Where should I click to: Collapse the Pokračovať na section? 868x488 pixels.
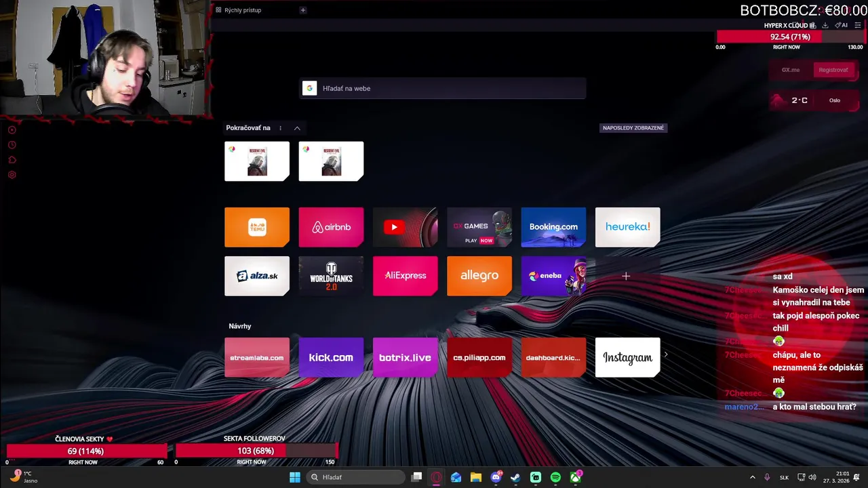click(x=297, y=128)
